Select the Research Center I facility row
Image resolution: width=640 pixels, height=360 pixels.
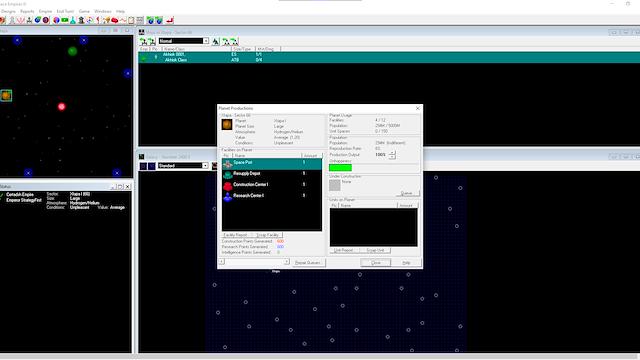tap(271, 196)
